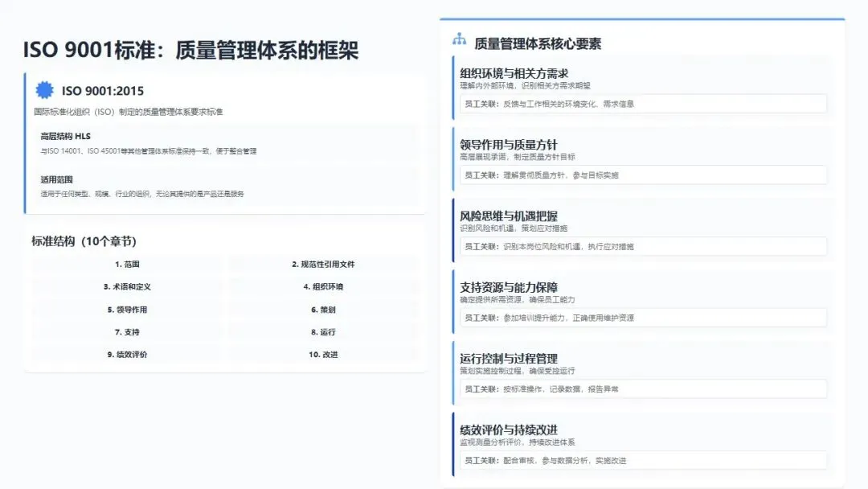Click subtitle 监视测量分析评价，持续改进体系
The height and width of the screenshot is (489, 868).
pos(517,442)
